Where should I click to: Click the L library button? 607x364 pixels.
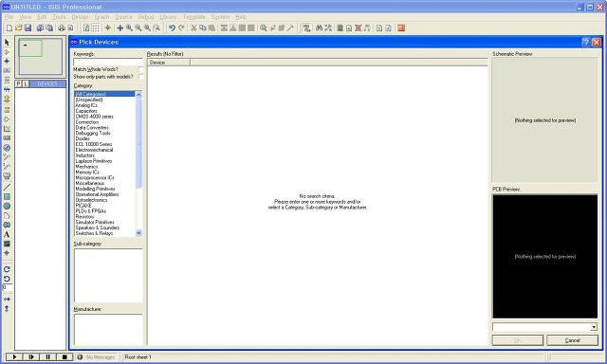(26, 84)
